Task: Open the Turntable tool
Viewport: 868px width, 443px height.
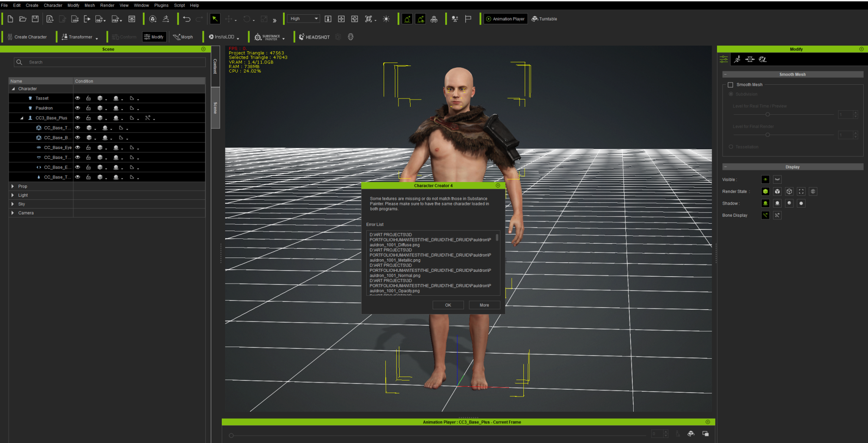Action: coord(544,19)
